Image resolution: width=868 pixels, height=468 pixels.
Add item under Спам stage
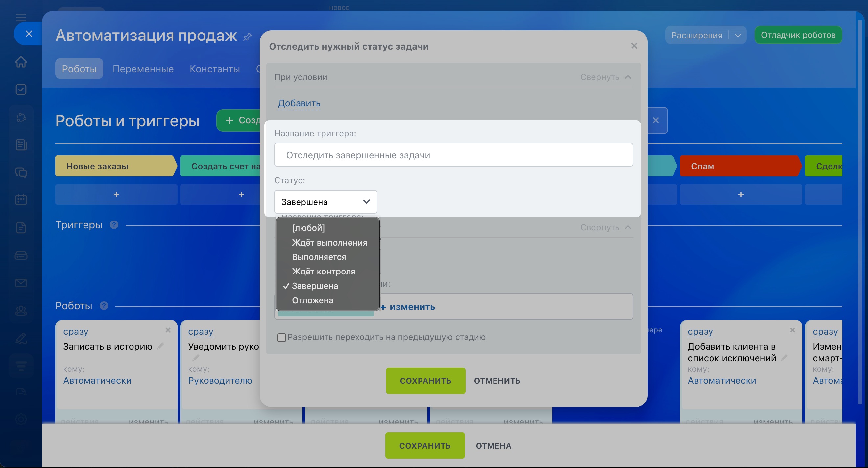741,195
